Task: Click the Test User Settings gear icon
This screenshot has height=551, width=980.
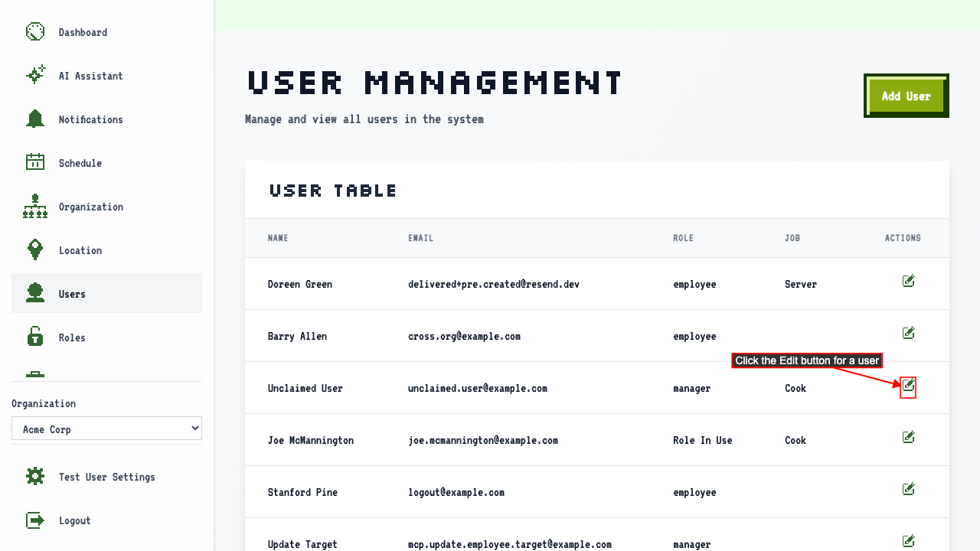Action: click(x=35, y=477)
